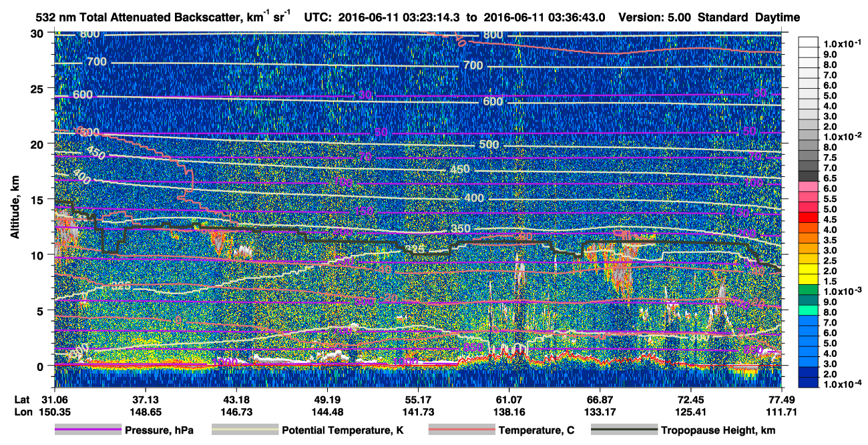
Task: Click the 25 km altitude tick label
Action: click(x=37, y=88)
